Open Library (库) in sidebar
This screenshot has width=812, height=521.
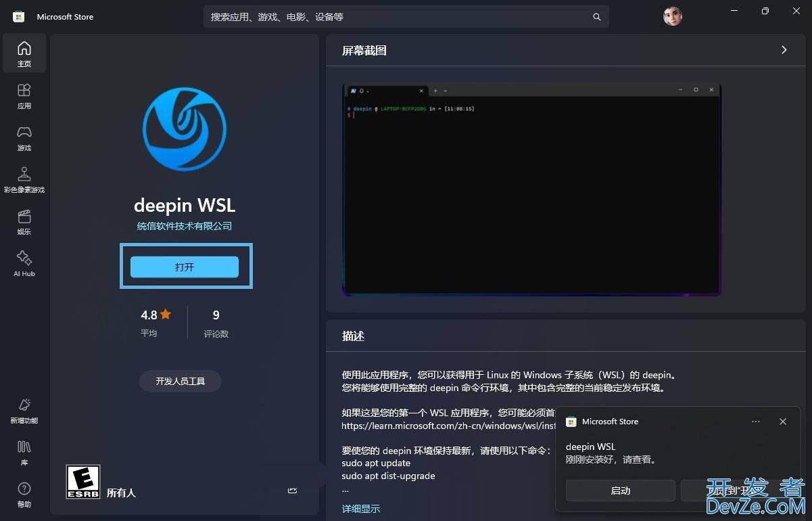coord(24,453)
